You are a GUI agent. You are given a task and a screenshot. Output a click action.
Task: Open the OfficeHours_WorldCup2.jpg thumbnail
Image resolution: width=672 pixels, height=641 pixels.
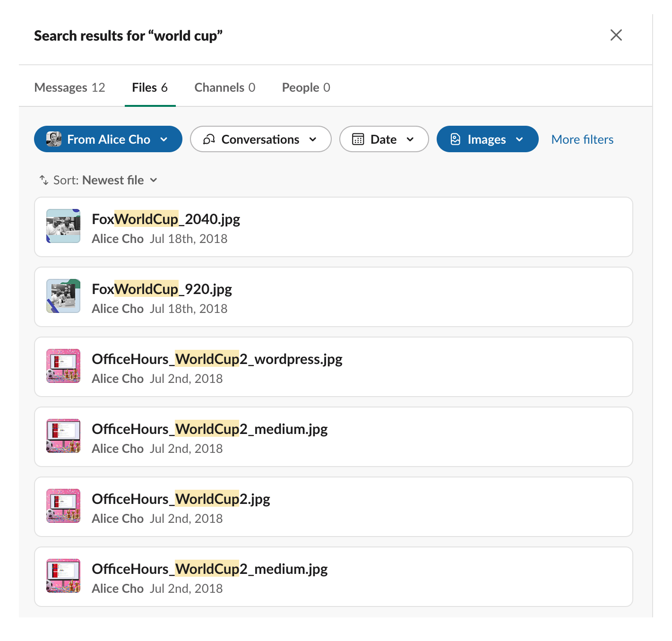click(x=63, y=506)
